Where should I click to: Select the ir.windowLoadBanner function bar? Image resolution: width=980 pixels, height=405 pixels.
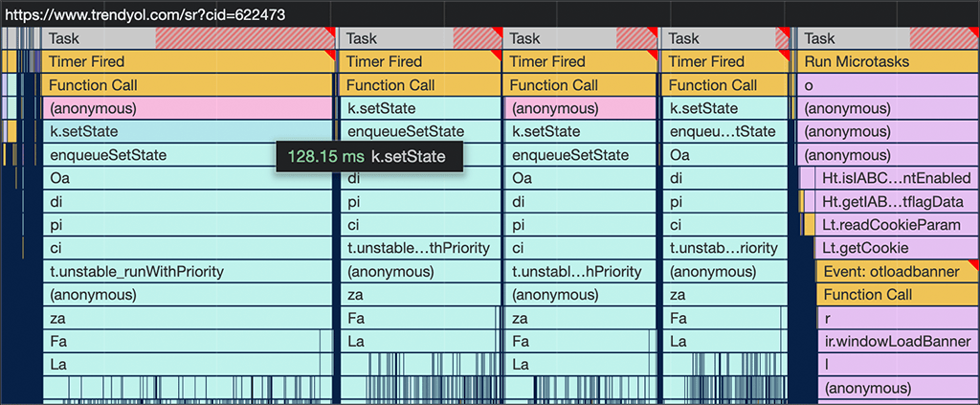click(897, 341)
